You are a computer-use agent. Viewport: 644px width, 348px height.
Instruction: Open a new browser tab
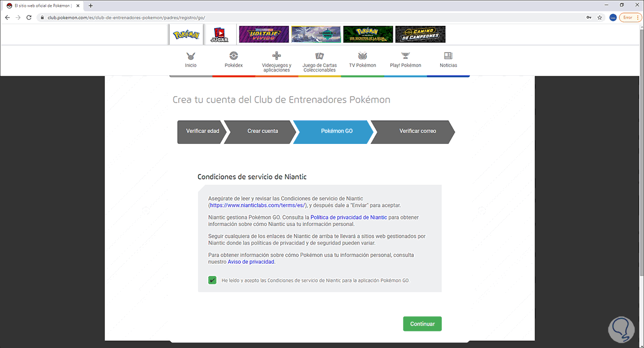[90, 5]
